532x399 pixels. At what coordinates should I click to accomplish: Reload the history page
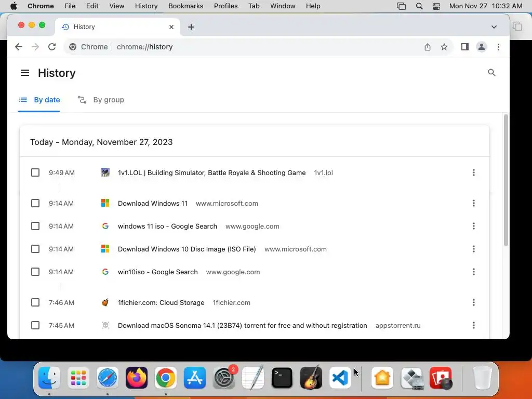[x=52, y=47]
